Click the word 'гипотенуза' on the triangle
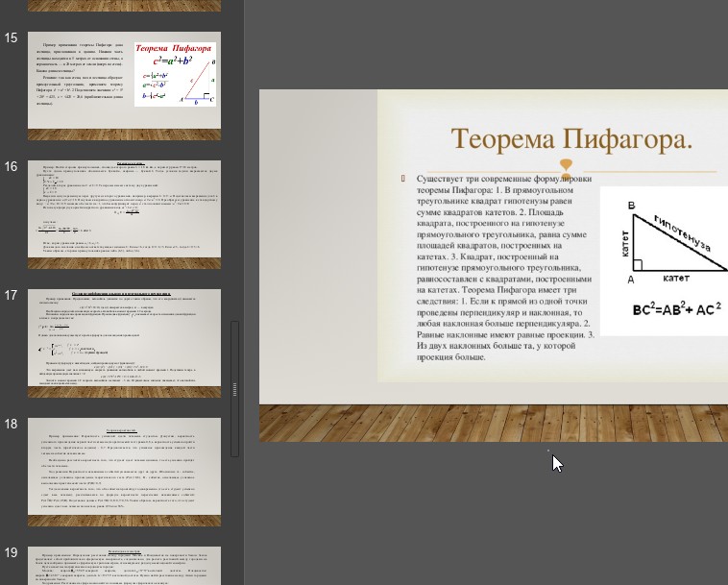Screen dimensions: 728x585 pos(682,233)
